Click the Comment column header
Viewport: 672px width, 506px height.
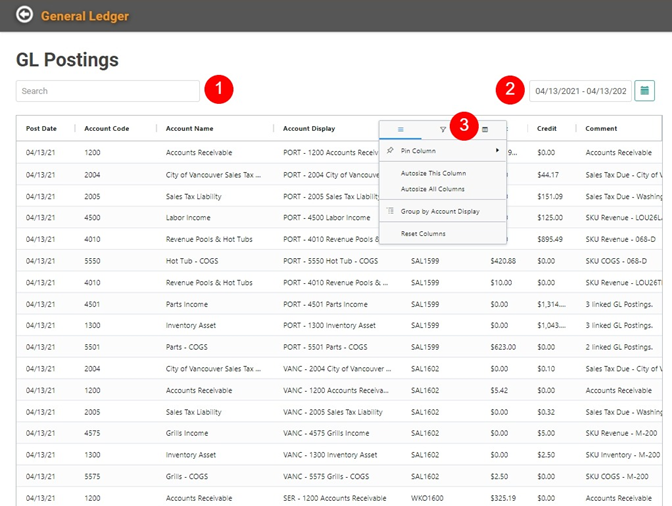pyautogui.click(x=601, y=129)
